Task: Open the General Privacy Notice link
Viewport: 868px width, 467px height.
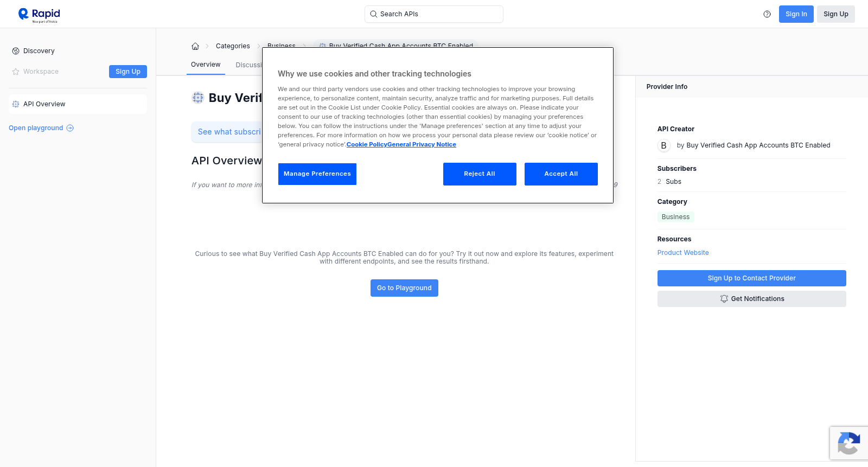Action: [422, 144]
